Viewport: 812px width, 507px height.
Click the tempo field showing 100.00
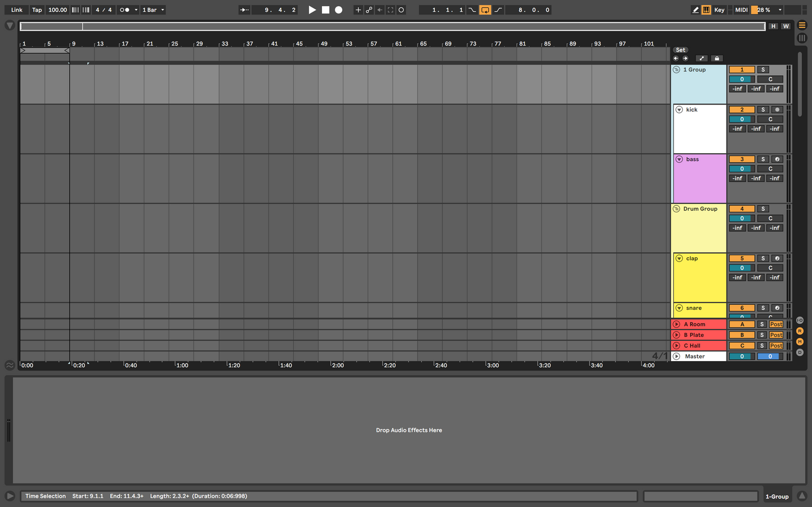point(57,10)
